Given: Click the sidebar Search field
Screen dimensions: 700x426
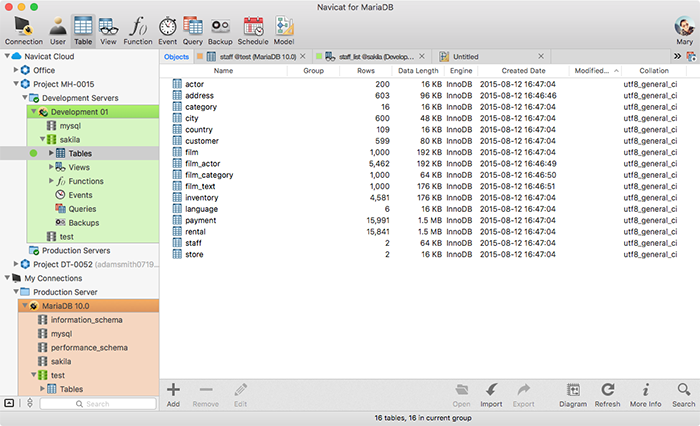Looking at the screenshot, I should 98,404.
